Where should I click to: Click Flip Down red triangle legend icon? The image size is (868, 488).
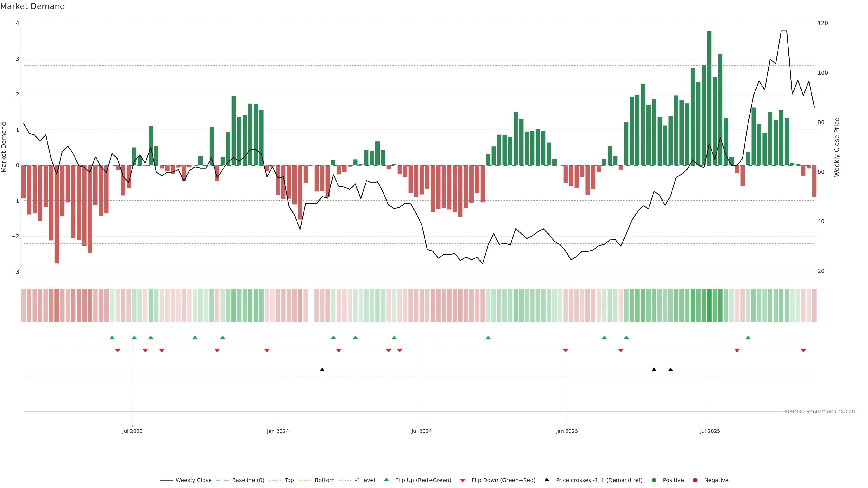pos(463,481)
